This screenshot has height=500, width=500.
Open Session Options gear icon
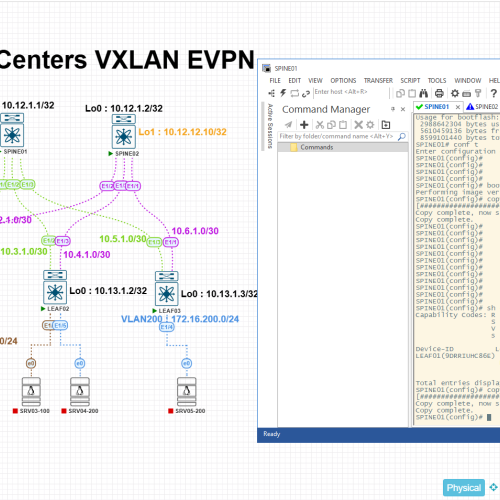tap(455, 93)
